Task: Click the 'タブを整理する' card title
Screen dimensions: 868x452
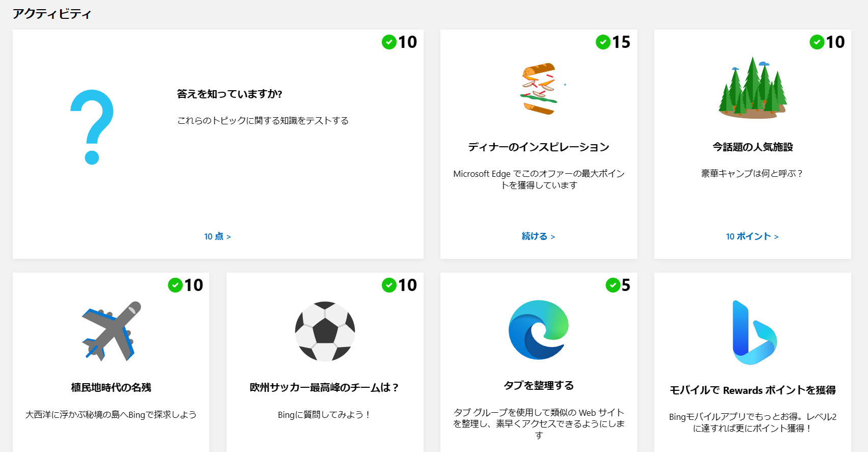Action: 539,386
